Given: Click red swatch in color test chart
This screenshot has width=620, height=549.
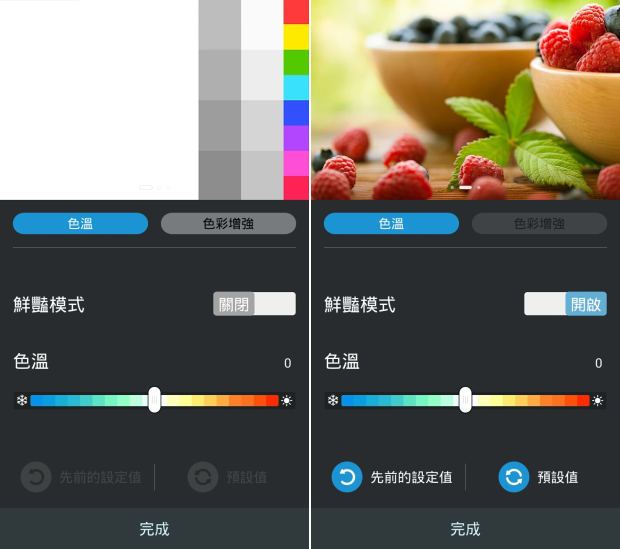Looking at the screenshot, I should point(296,12).
